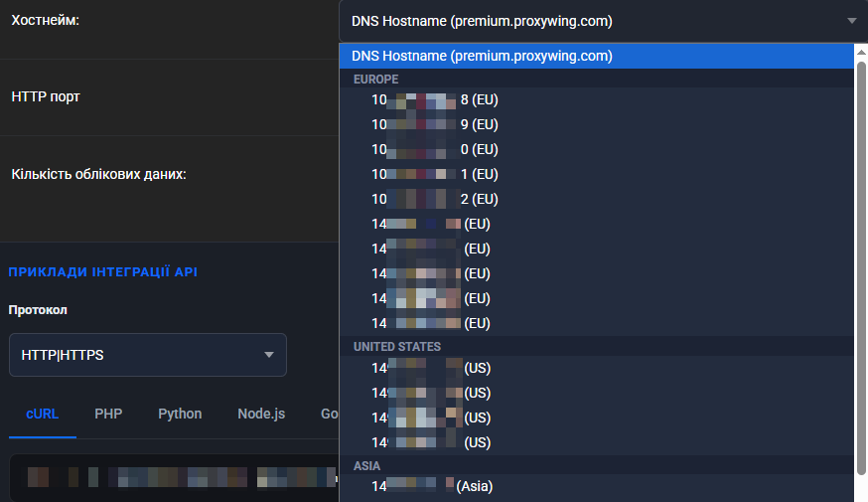Switch to the Node.js tab
The height and width of the screenshot is (502, 868).
261,414
